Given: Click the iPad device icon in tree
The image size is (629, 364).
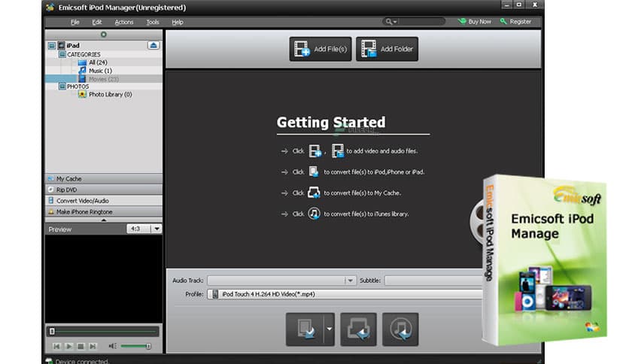Looking at the screenshot, I should [x=62, y=46].
